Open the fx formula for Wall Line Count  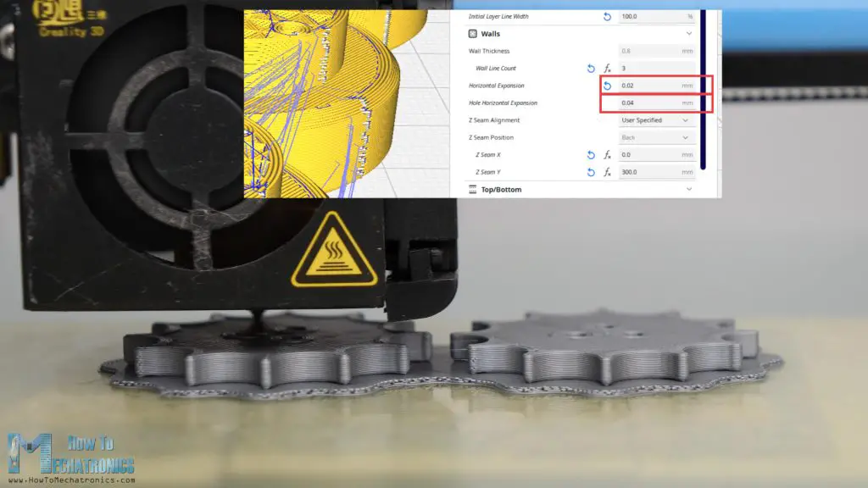606,68
